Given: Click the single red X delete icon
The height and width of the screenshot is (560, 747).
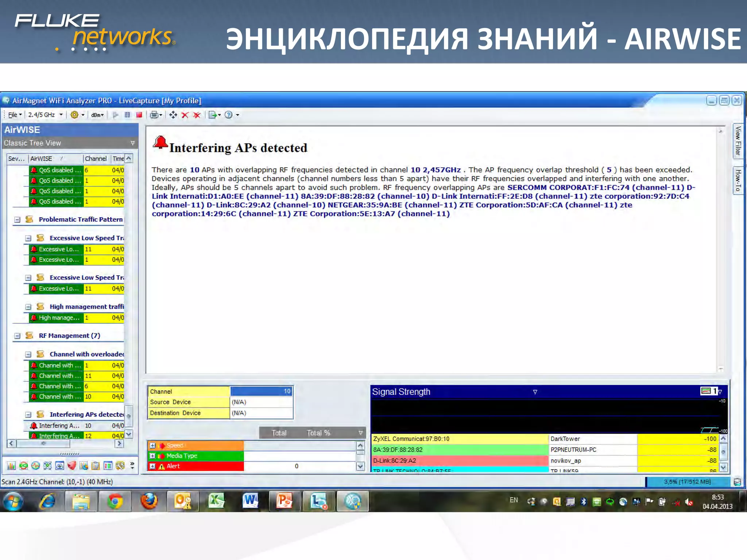Looking at the screenshot, I should (185, 115).
